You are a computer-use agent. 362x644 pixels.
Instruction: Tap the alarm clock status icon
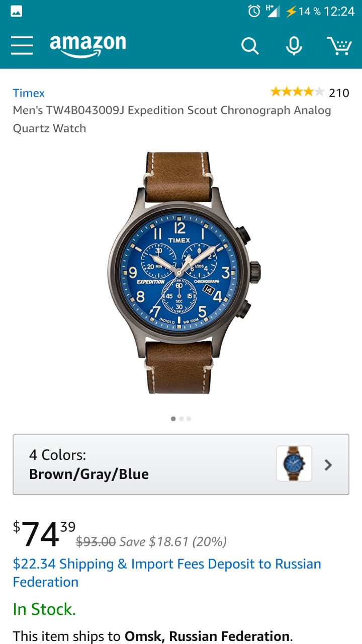click(254, 11)
